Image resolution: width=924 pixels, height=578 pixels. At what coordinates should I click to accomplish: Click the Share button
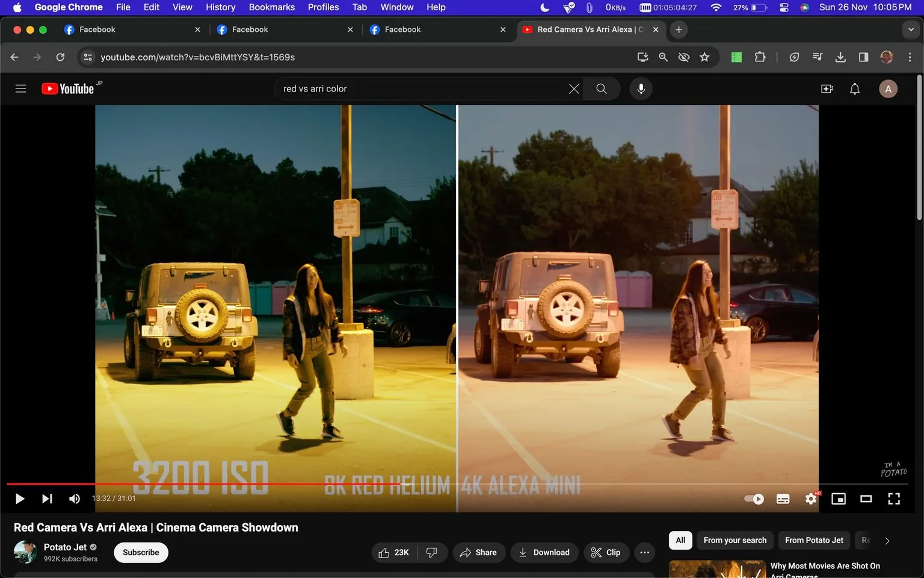(479, 552)
